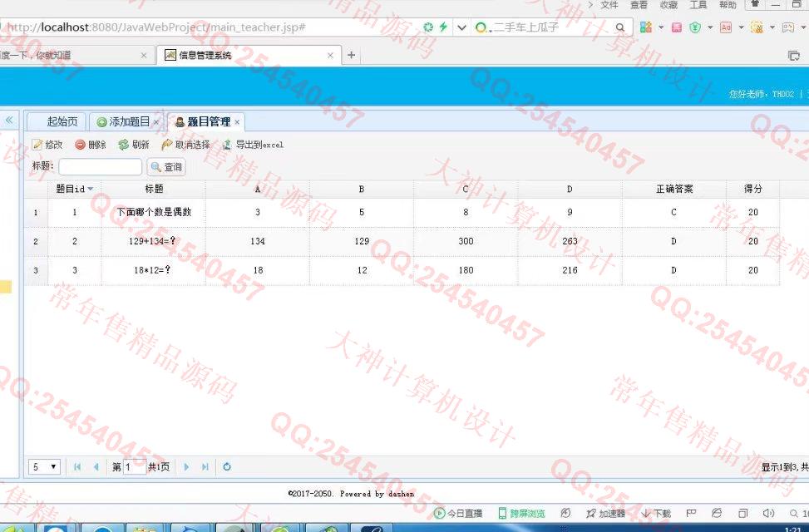Click the cell with value 300
Image resolution: width=809 pixels, height=532 pixels.
pos(466,241)
